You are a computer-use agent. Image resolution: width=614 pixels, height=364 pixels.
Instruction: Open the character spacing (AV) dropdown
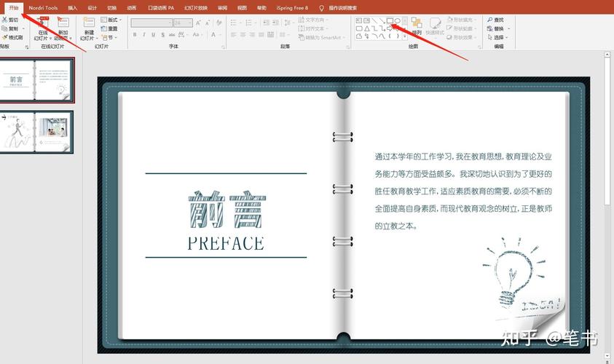(x=182, y=35)
